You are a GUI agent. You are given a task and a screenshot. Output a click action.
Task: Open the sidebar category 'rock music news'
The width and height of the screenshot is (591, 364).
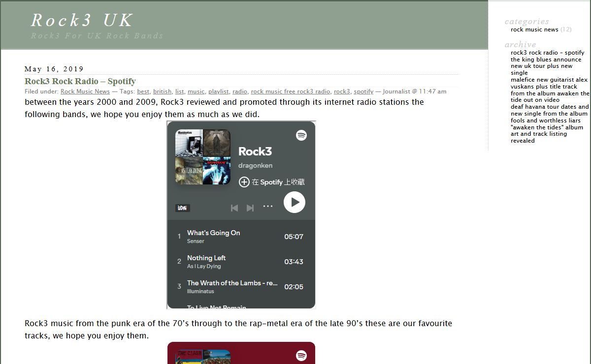pos(534,30)
